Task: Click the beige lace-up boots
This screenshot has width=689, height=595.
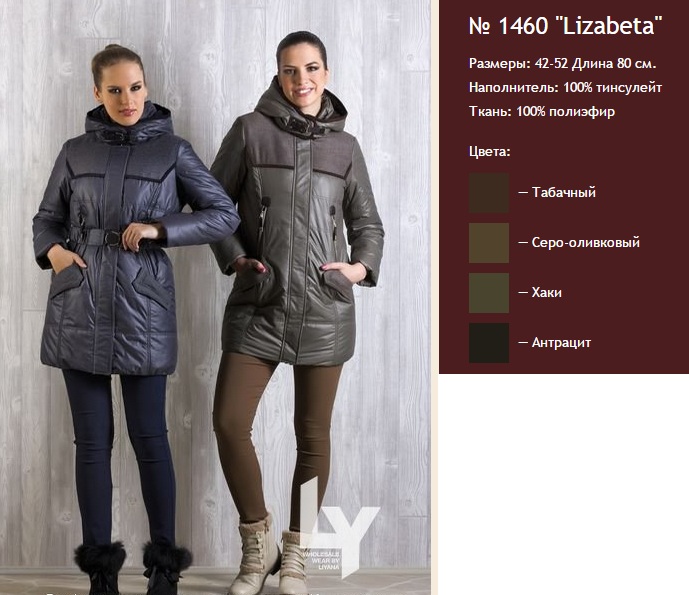Action: coord(268,557)
